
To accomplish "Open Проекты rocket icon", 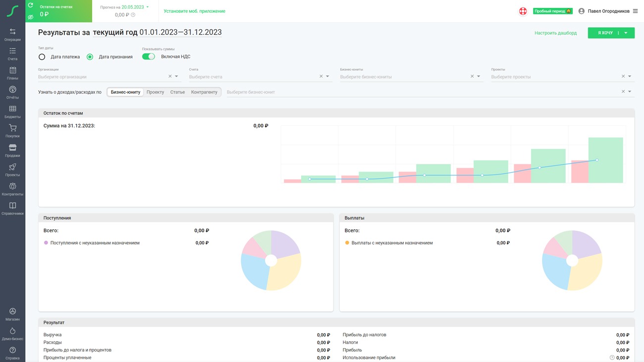I will (x=12, y=169).
